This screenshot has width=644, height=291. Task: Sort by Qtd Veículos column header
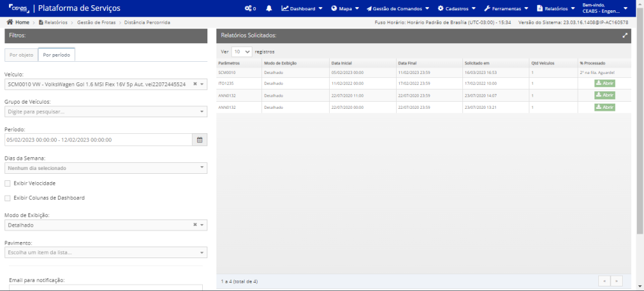point(553,63)
